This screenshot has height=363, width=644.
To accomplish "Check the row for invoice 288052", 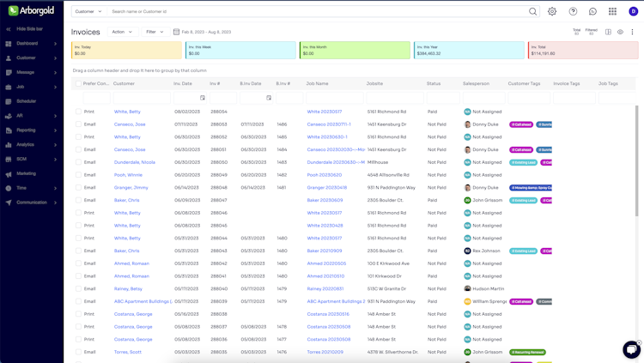I will (x=78, y=136).
